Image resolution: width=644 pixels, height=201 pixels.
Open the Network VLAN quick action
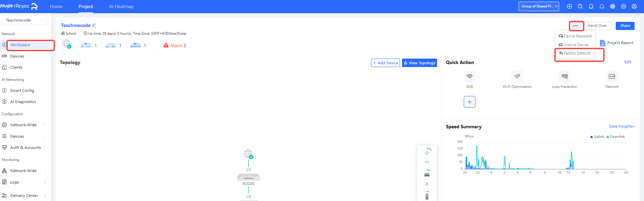tap(612, 77)
